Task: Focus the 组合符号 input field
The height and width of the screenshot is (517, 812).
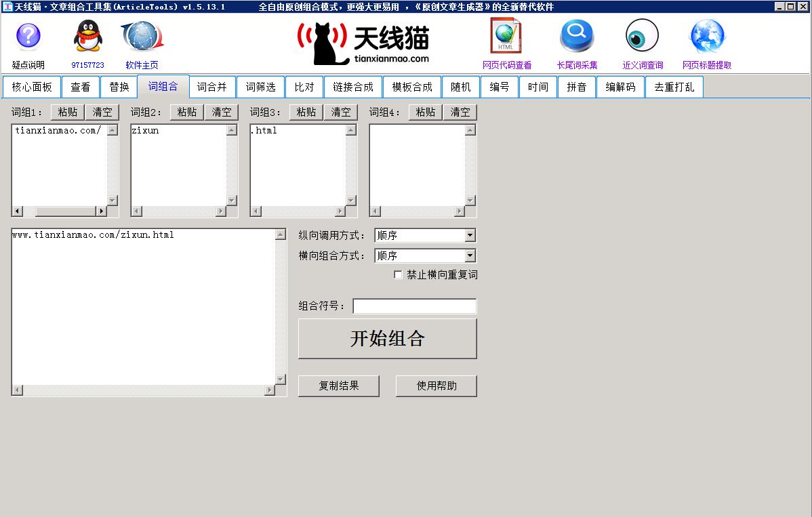Action: pyautogui.click(x=414, y=306)
